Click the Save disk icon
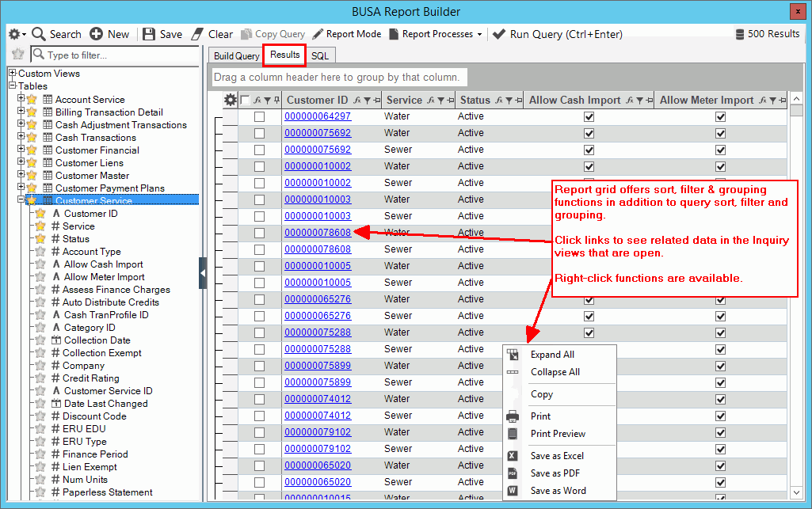This screenshot has width=812, height=509. (x=149, y=34)
